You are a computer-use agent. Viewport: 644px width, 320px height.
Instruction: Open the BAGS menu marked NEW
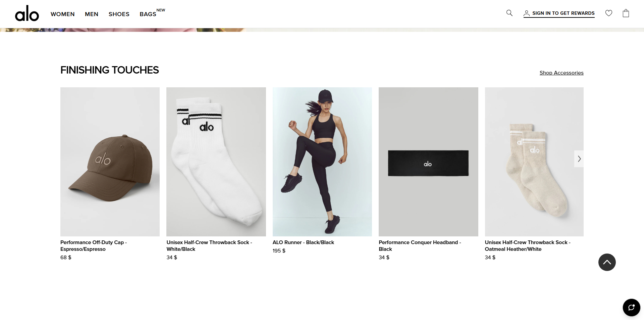coord(148,14)
